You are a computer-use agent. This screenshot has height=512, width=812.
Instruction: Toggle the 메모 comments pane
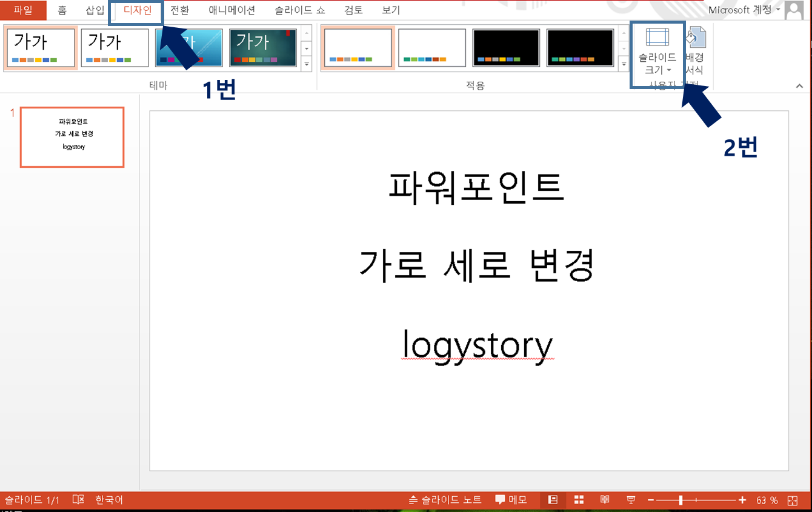tap(511, 500)
